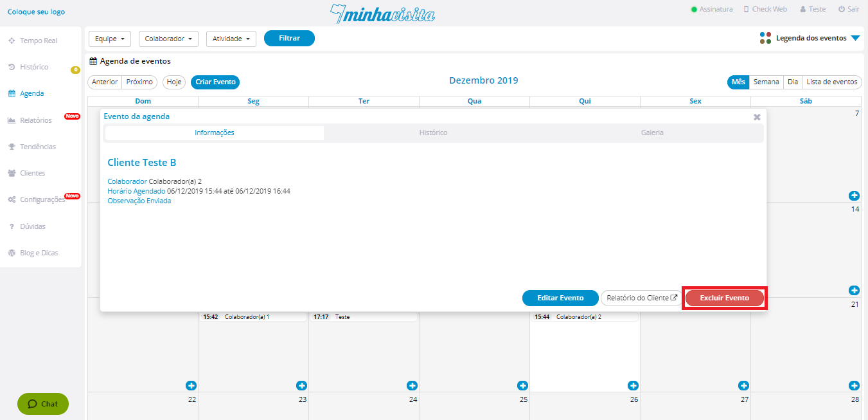Click the Excluir Evento button

[x=724, y=298]
